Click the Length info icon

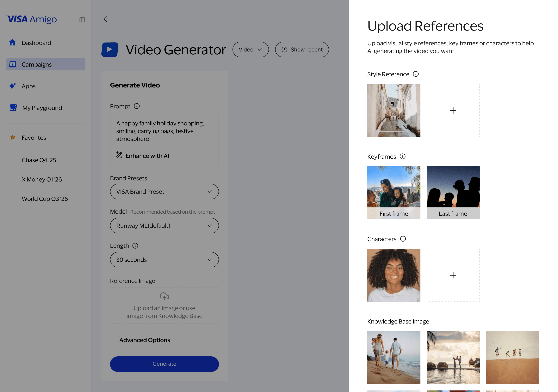coord(135,246)
